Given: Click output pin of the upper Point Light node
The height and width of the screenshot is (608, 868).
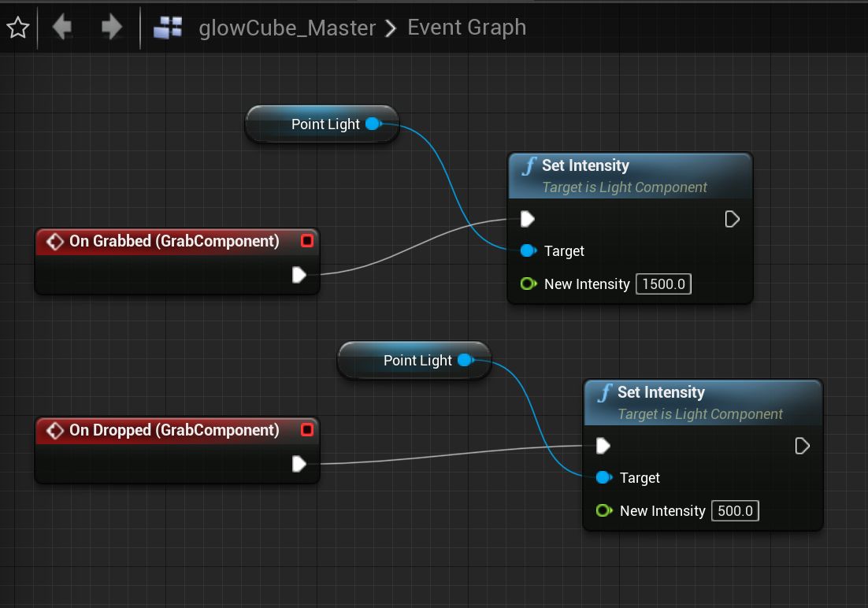Looking at the screenshot, I should [x=373, y=124].
